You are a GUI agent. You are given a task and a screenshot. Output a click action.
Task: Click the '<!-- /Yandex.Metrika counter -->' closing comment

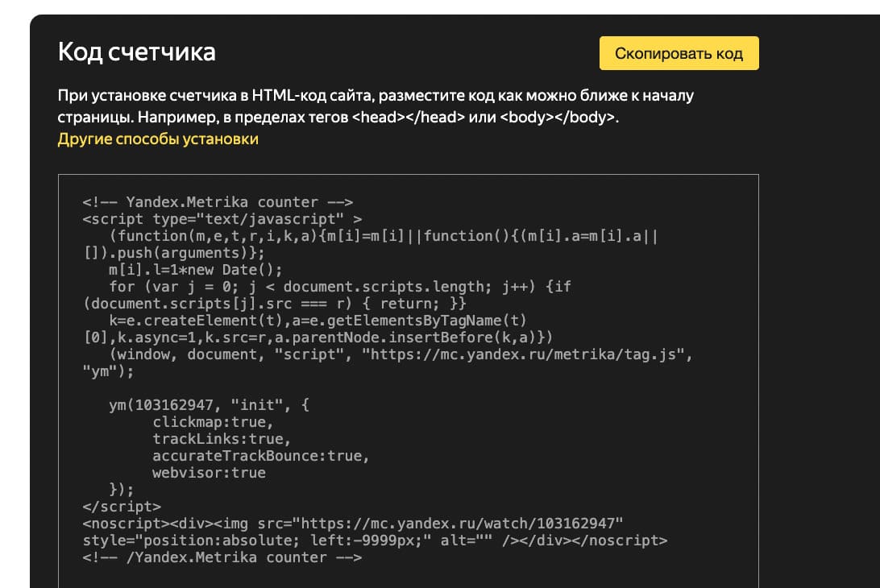pyautogui.click(x=222, y=557)
